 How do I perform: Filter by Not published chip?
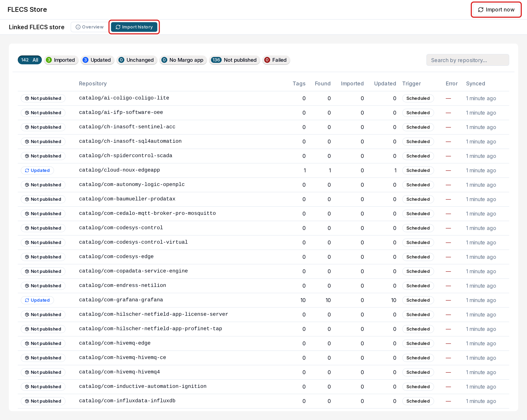[x=234, y=60]
